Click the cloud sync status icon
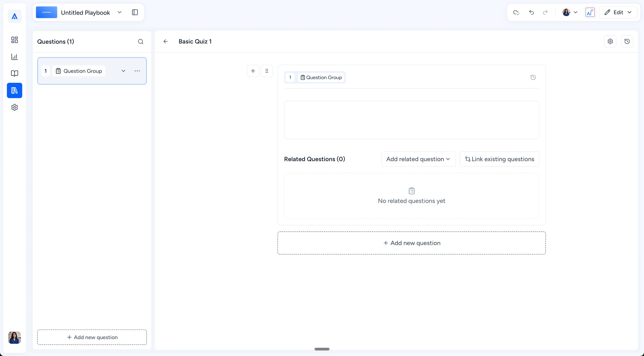The image size is (644, 356). point(516,12)
